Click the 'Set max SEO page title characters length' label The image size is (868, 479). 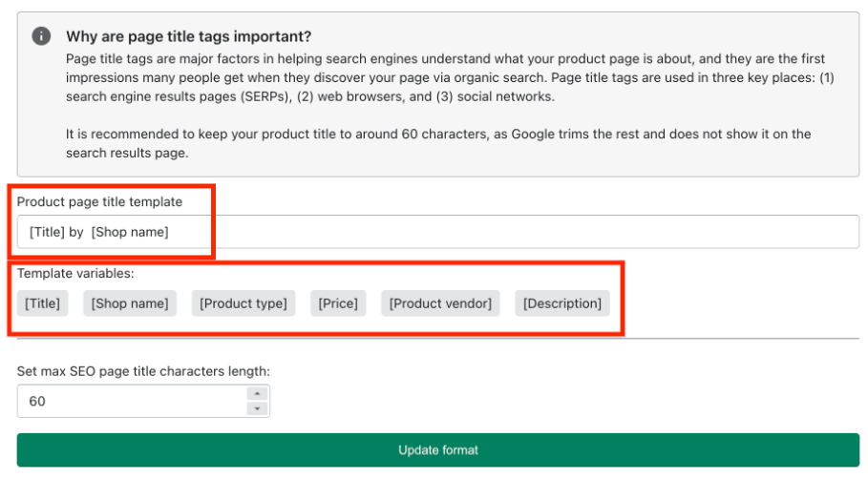coord(143,371)
